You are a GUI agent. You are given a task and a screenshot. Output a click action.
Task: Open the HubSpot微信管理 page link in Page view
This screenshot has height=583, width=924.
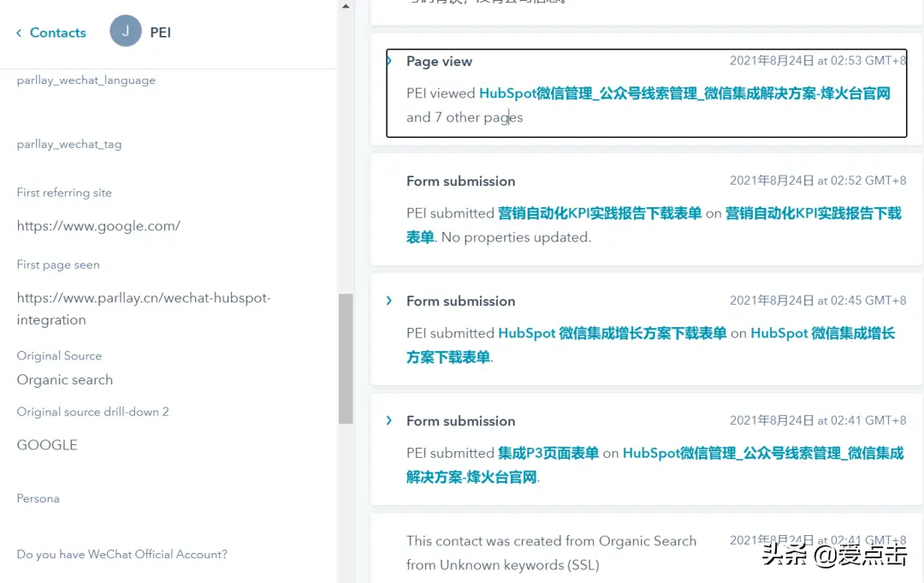tap(684, 93)
